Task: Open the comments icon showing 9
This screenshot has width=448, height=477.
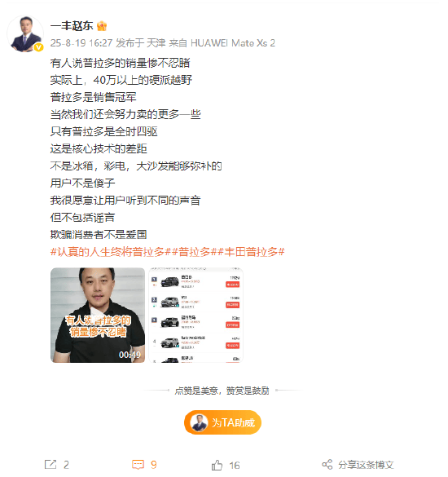Action: 138,465
